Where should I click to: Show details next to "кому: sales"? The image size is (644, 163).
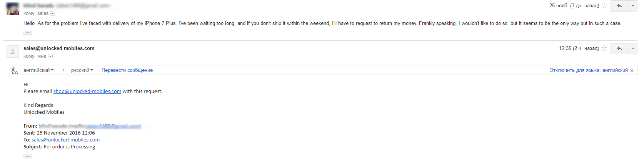53,14
